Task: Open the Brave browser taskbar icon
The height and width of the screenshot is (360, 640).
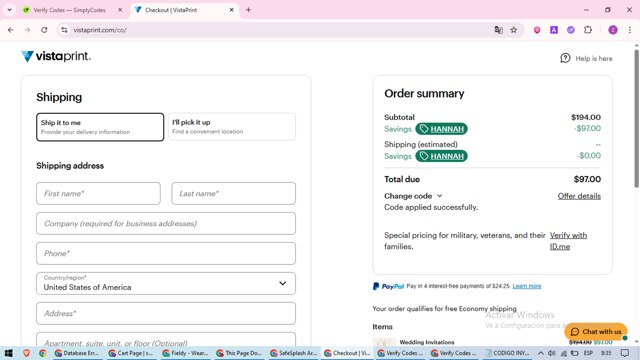Action: pyautogui.click(x=27, y=353)
